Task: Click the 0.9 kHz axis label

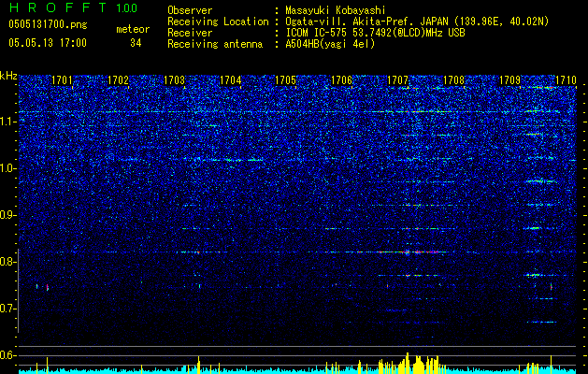Action: [7, 215]
